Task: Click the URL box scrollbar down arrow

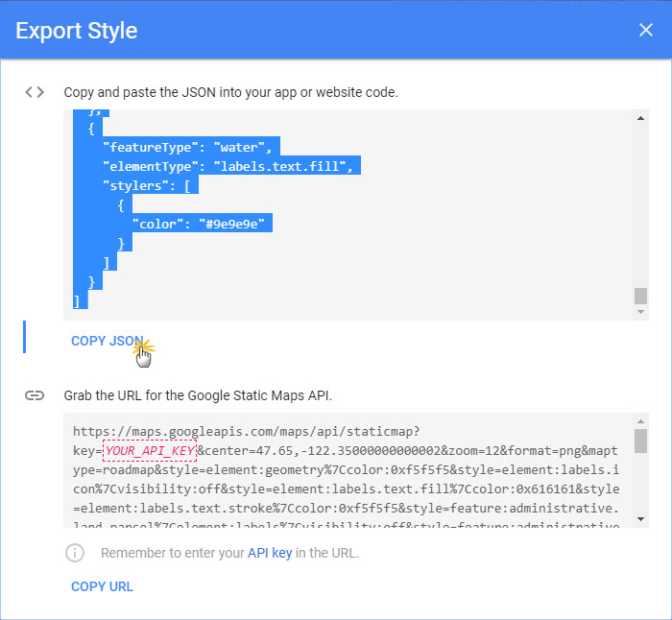Action: point(640,519)
